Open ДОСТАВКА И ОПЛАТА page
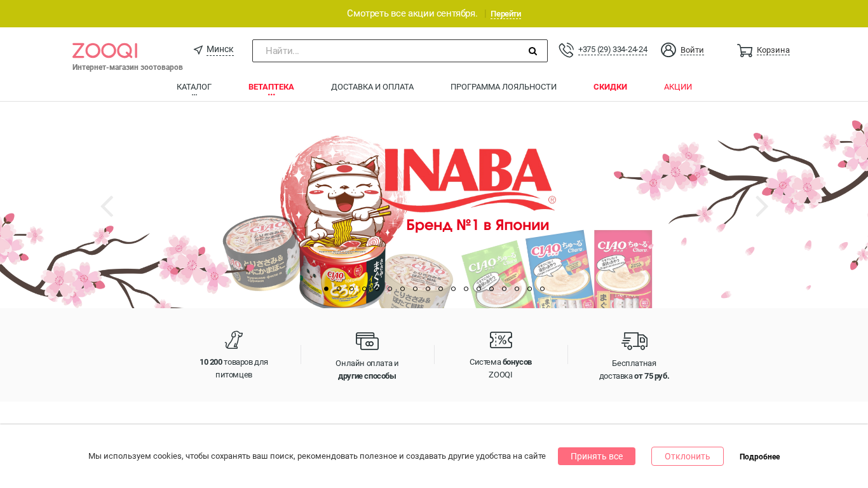The width and height of the screenshot is (868, 488). (x=372, y=87)
